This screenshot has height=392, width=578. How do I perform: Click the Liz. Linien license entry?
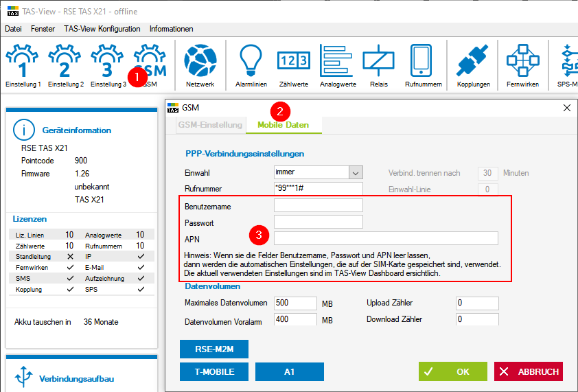coord(45,235)
